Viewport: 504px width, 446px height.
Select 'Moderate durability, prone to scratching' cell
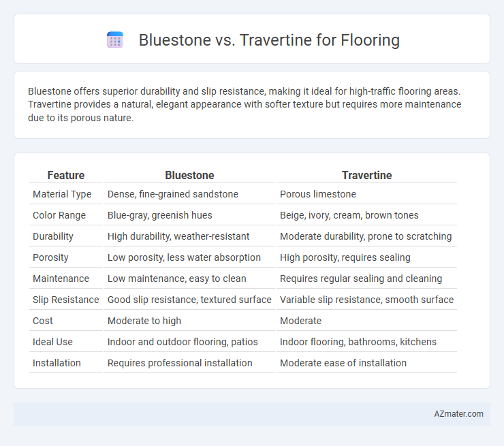(366, 236)
